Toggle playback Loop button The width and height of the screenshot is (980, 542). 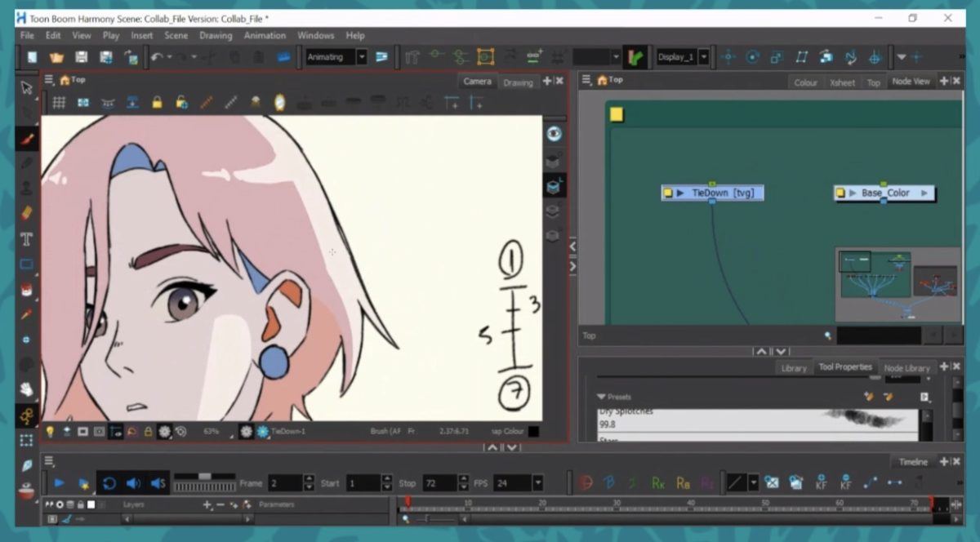point(109,483)
